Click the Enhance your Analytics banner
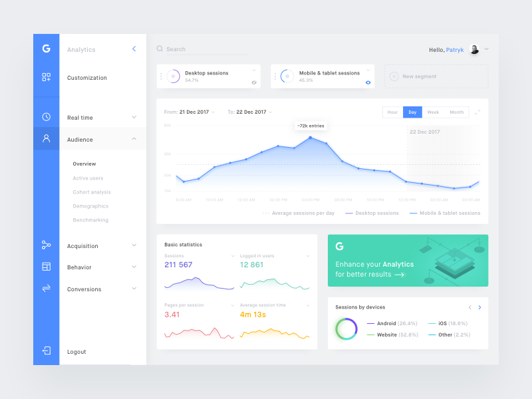532x399 pixels. (408, 260)
